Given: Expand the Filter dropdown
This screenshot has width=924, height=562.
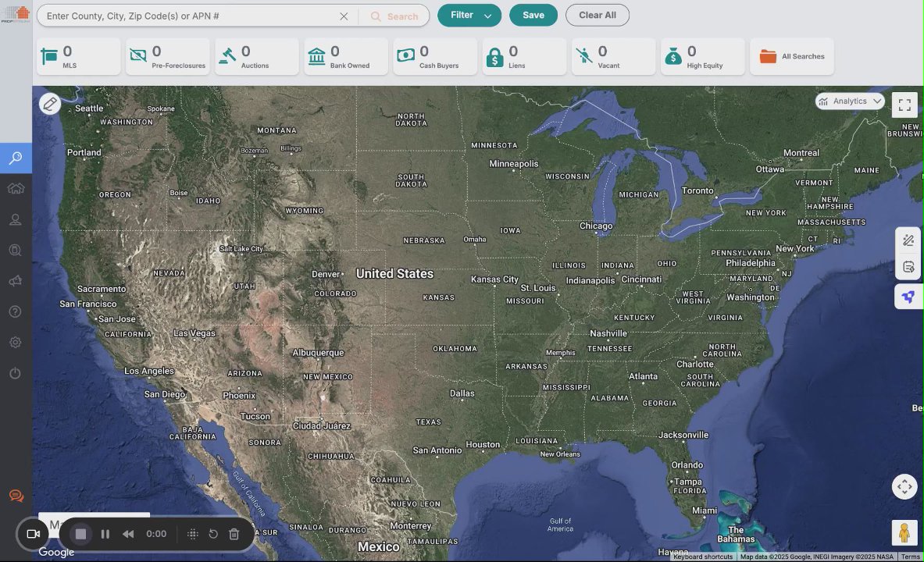Looking at the screenshot, I should [469, 16].
